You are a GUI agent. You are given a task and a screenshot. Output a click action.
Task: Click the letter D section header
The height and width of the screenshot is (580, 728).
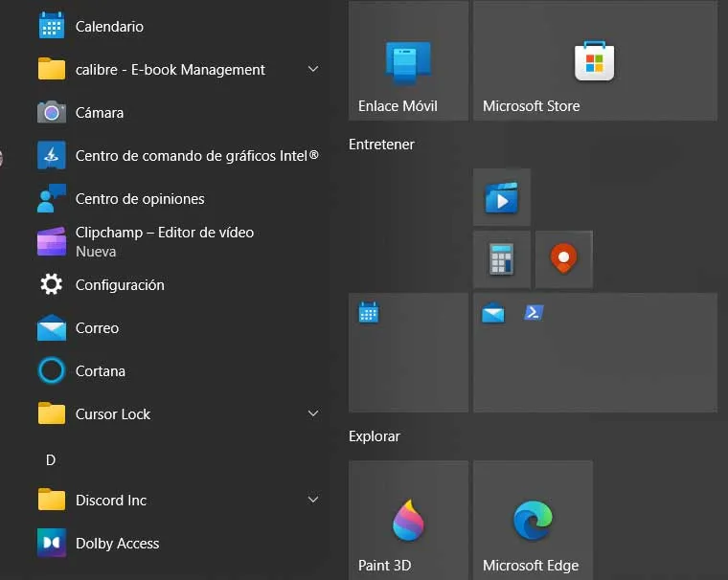tap(51, 459)
